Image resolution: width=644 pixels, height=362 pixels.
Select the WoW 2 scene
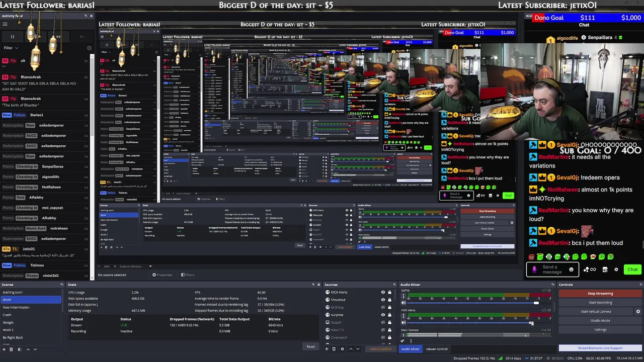[31, 330]
